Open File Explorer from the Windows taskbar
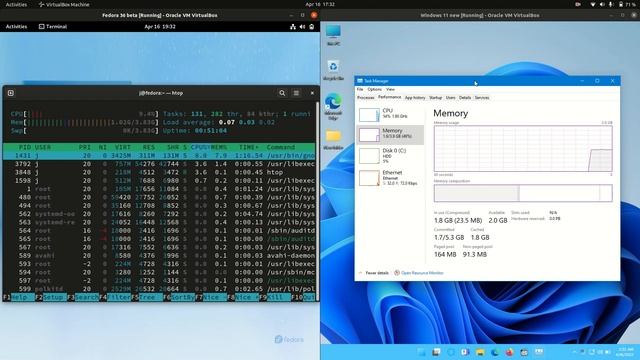The height and width of the screenshot is (360, 640). click(x=480, y=352)
